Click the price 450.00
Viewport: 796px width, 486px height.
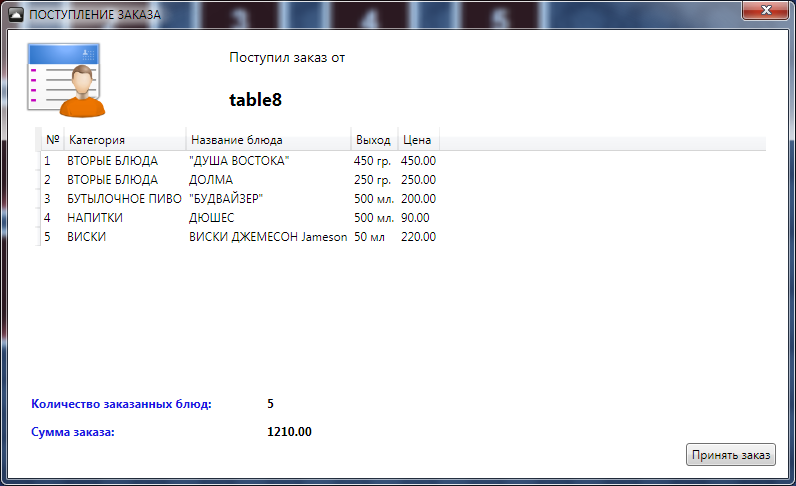coord(418,161)
